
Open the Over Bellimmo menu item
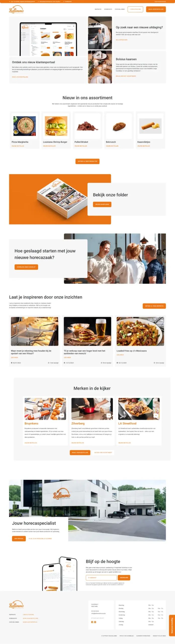(x=120, y=9)
